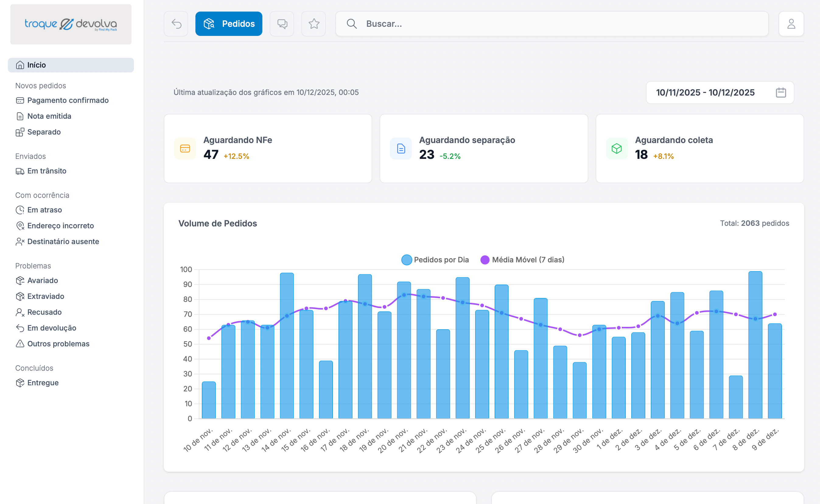Click the calendar icon in the date range field
The height and width of the screenshot is (504, 820).
(781, 92)
